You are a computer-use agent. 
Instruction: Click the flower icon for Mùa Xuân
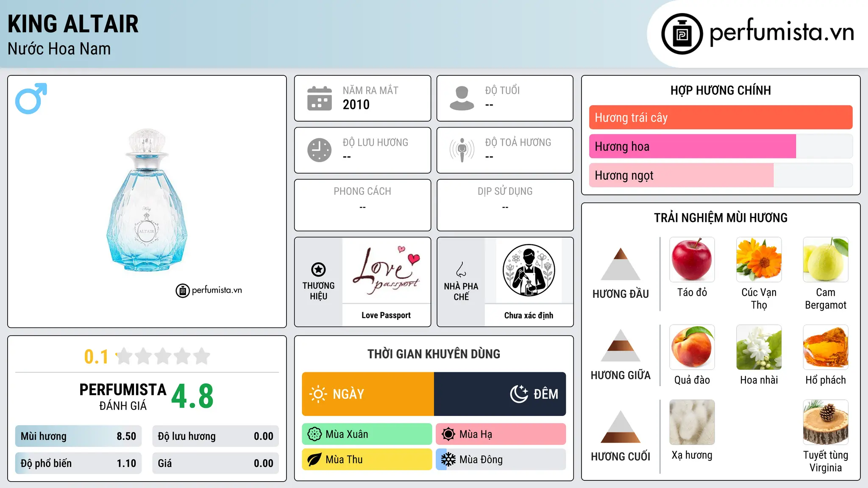[314, 434]
